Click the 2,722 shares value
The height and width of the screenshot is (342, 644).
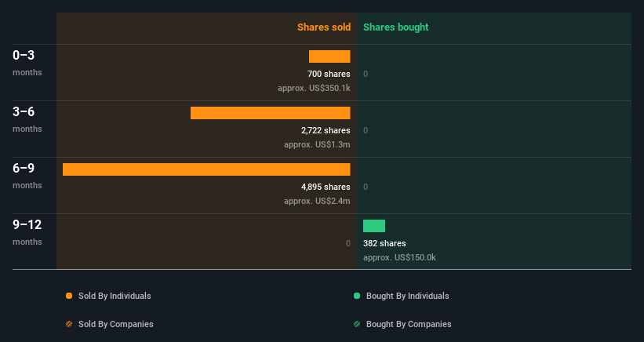pos(326,130)
